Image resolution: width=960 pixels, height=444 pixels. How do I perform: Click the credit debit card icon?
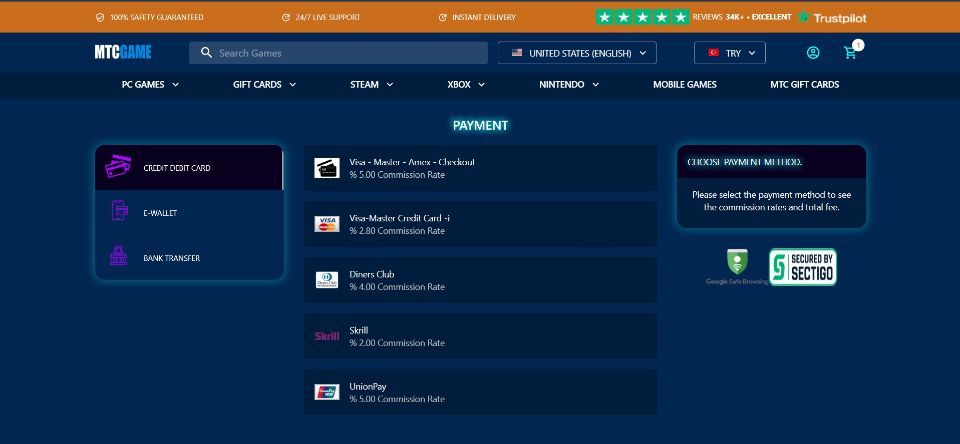(x=118, y=167)
